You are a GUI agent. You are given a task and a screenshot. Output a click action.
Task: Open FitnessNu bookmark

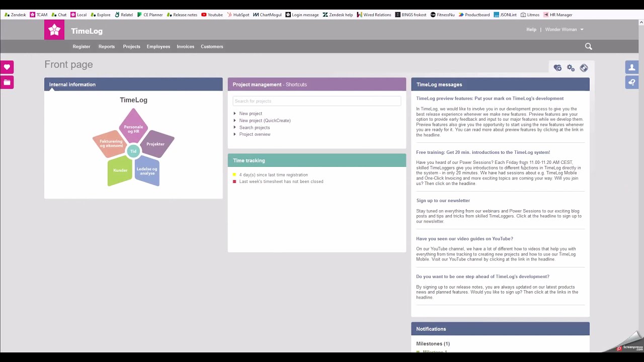pyautogui.click(x=442, y=15)
